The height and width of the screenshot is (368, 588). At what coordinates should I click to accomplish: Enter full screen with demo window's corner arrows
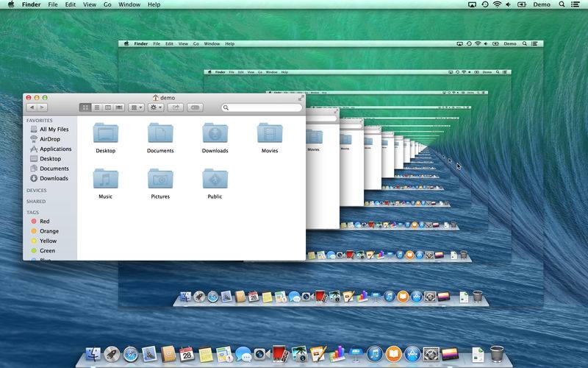[301, 98]
